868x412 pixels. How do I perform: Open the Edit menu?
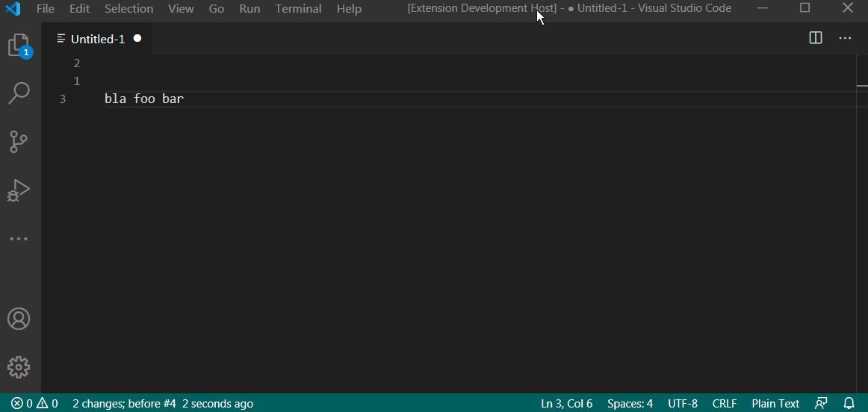[80, 9]
